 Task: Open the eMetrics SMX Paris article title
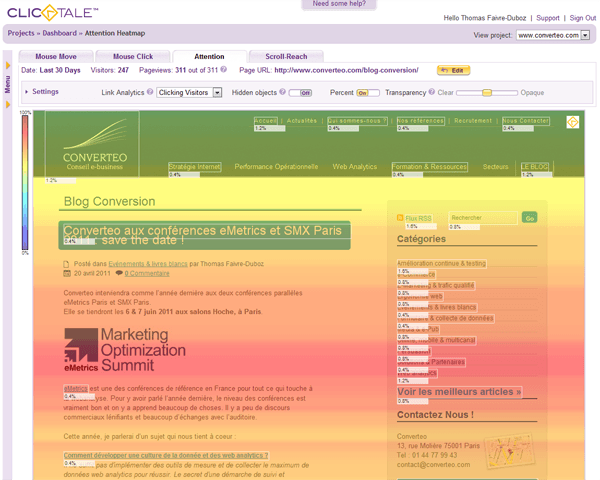tap(204, 235)
